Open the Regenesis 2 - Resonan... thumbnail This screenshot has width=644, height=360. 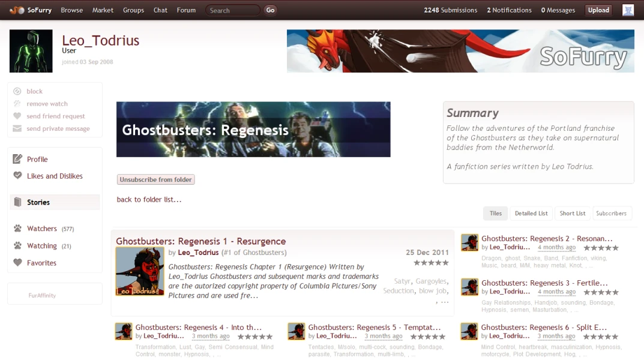469,242
